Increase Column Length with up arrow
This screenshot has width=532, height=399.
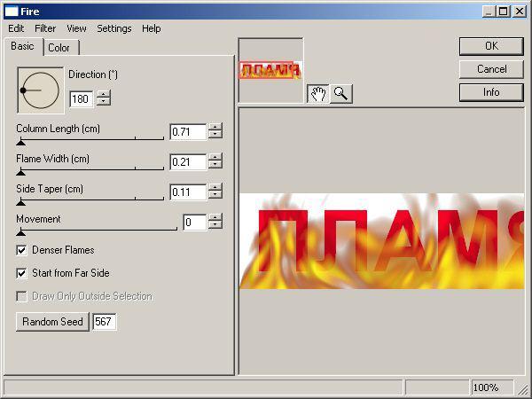(x=215, y=127)
